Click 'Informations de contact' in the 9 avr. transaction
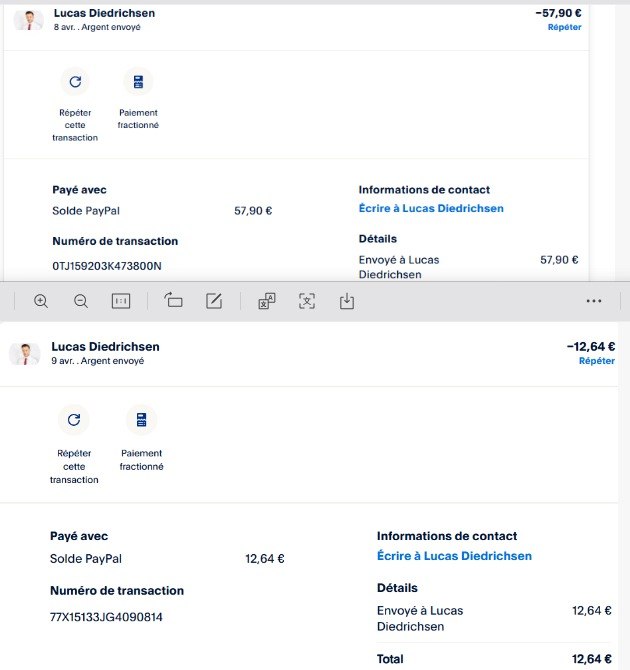This screenshot has height=670, width=630. (x=447, y=536)
